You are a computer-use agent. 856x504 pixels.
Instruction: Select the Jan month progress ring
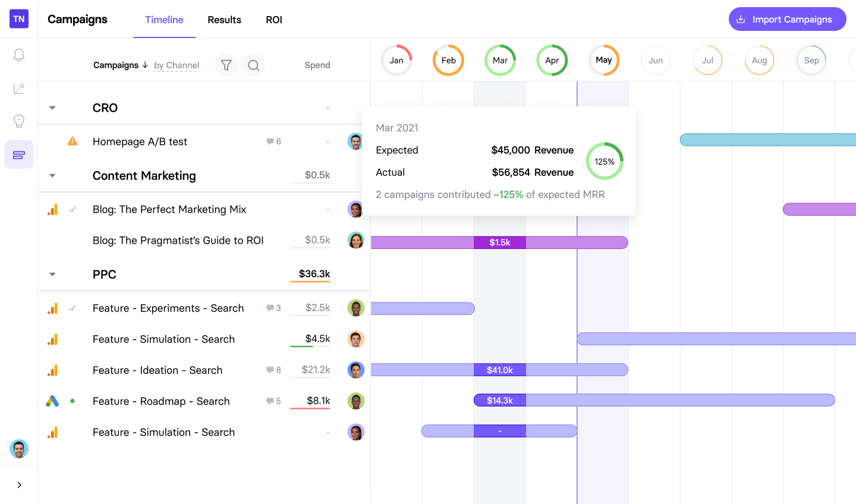tap(396, 60)
